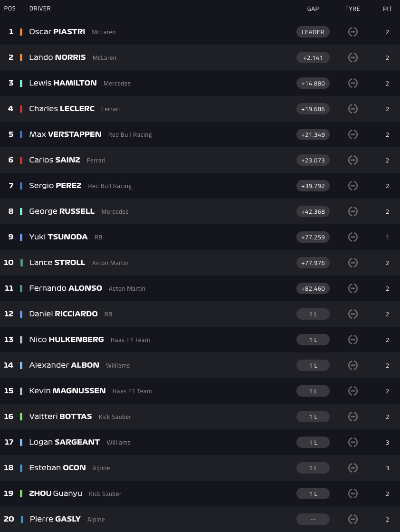Click the tyre icon for Logan Sargeant
This screenshot has width=400, height=532.
pos(353,442)
